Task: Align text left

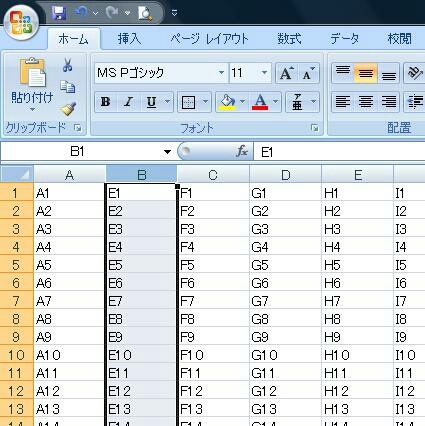Action: (x=343, y=102)
